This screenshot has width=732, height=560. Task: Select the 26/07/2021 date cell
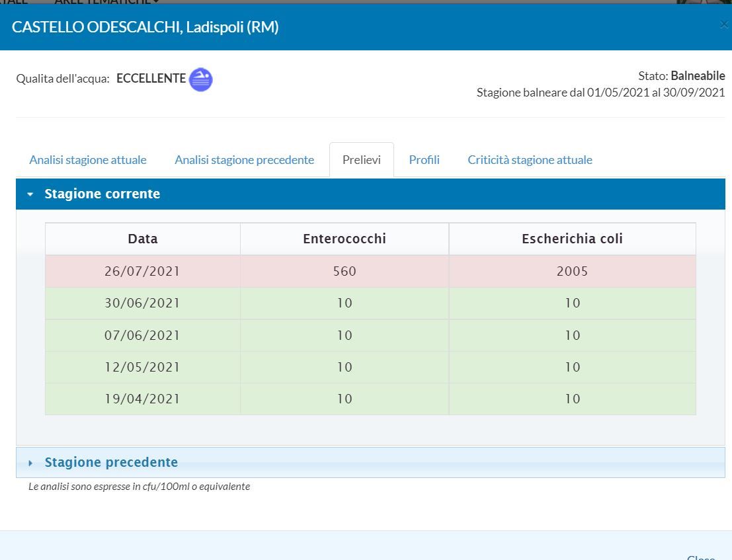coord(142,271)
